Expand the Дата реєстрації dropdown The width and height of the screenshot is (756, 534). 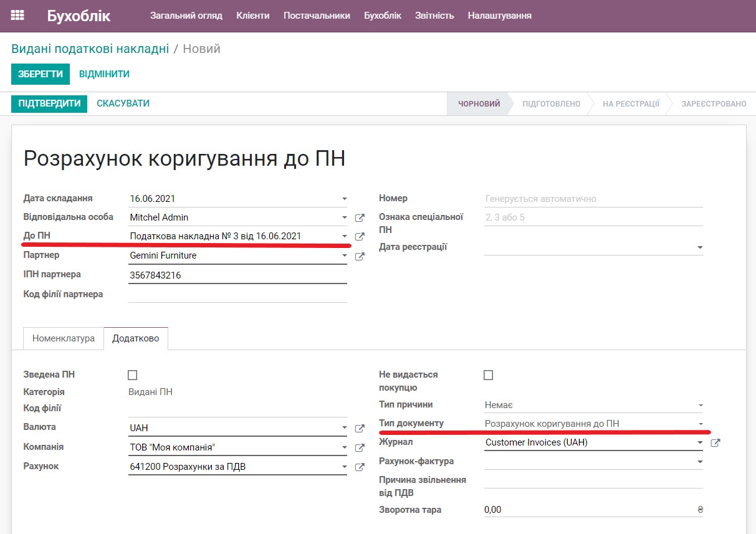(701, 247)
